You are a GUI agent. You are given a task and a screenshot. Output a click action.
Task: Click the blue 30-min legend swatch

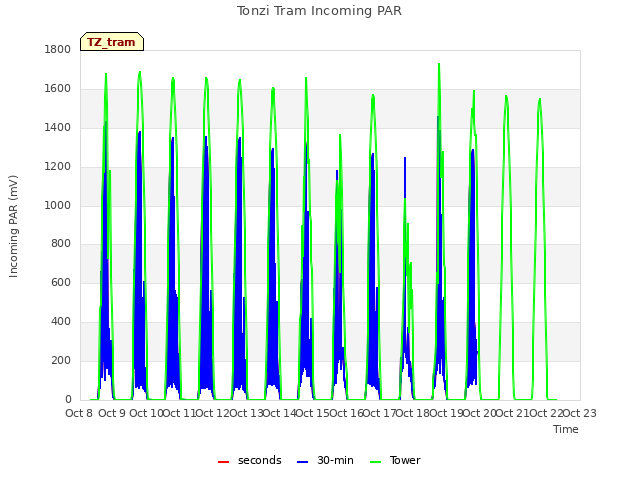click(302, 462)
